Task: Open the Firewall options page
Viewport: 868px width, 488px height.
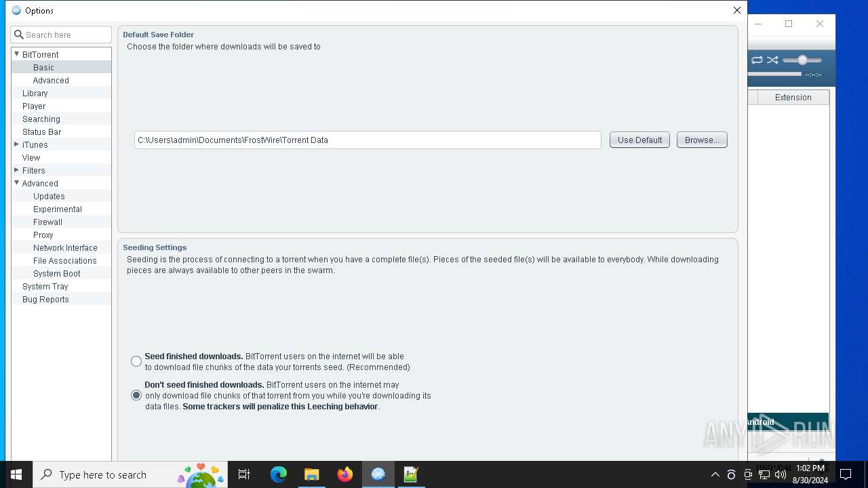Action: pyautogui.click(x=47, y=222)
